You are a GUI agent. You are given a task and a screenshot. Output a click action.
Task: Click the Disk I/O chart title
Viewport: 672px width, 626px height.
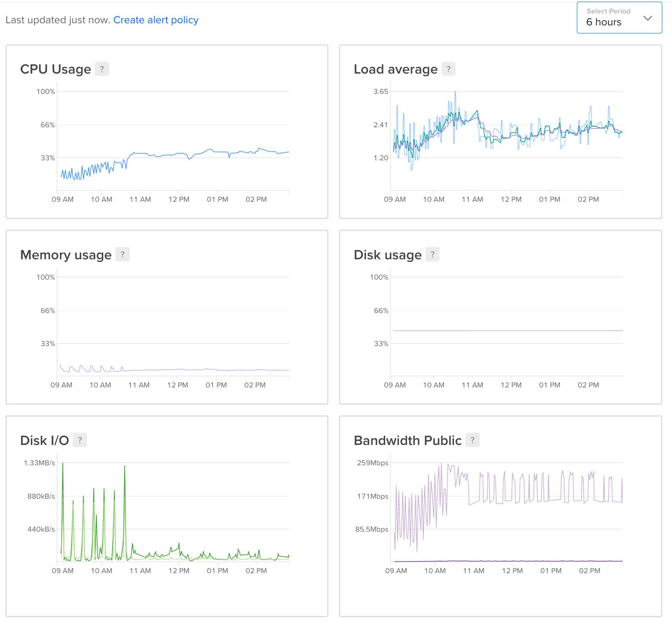pyautogui.click(x=45, y=440)
